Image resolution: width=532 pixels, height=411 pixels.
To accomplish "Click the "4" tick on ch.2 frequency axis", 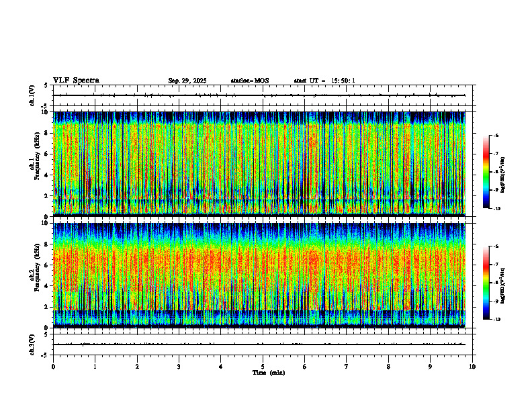I will pyautogui.click(x=47, y=286).
